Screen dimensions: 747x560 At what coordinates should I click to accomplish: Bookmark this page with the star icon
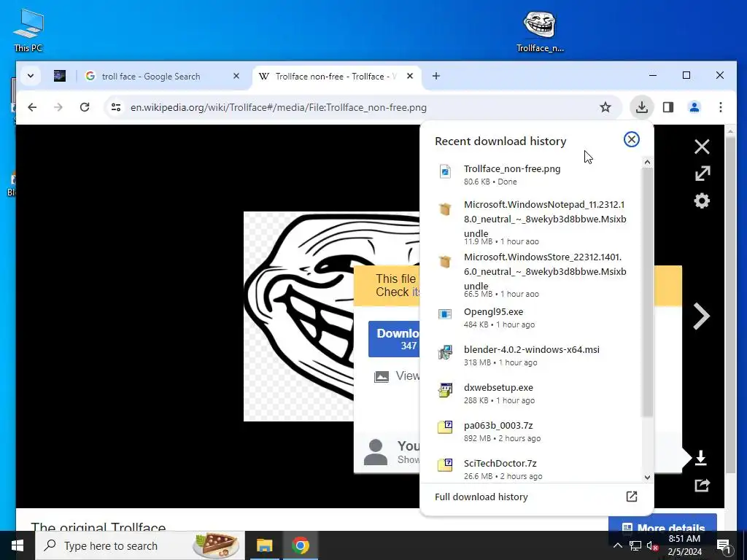click(x=605, y=107)
